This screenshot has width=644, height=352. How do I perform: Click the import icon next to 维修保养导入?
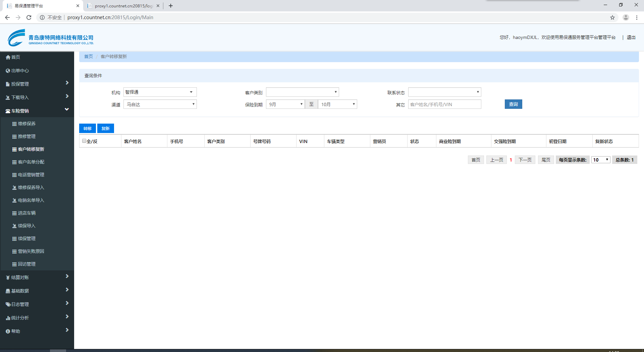pos(14,188)
